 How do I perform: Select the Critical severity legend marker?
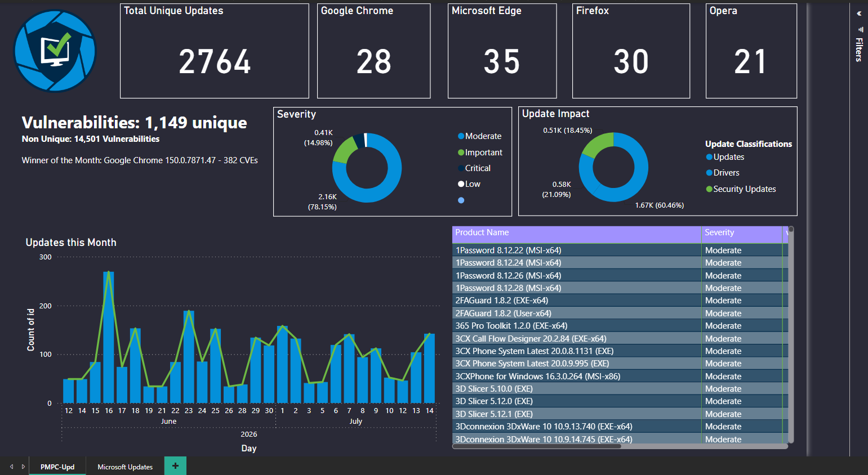tap(461, 168)
